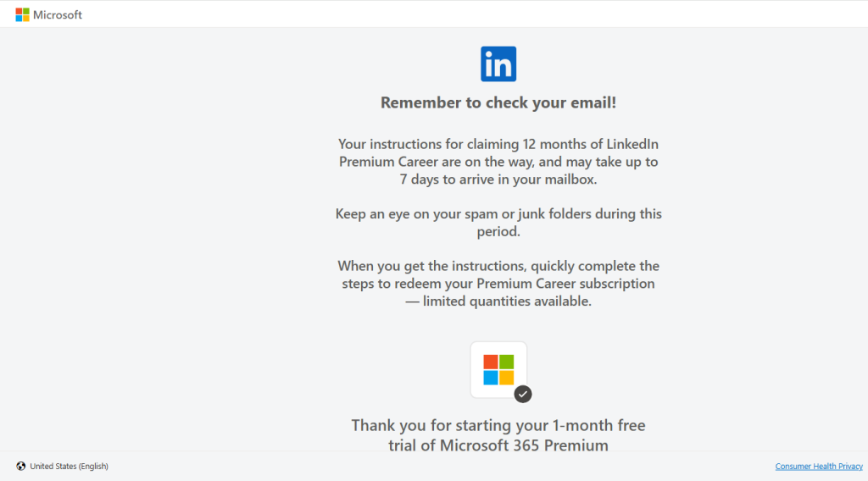Click the yellow square in the center Microsoft logo

click(x=506, y=378)
